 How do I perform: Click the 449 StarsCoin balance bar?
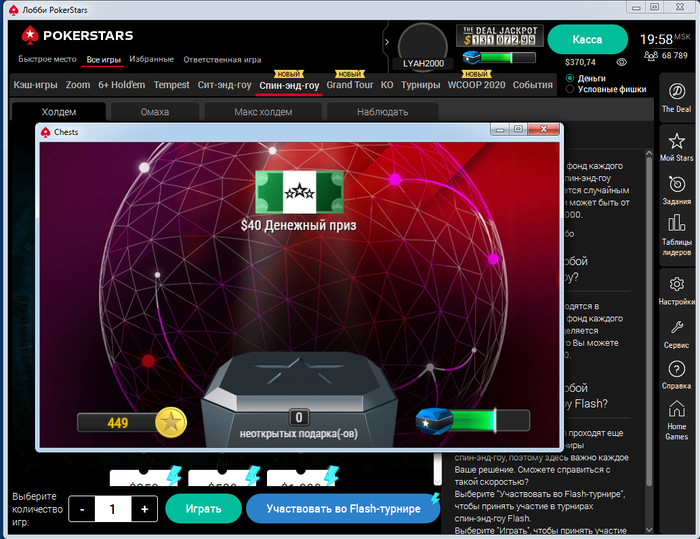click(x=118, y=422)
